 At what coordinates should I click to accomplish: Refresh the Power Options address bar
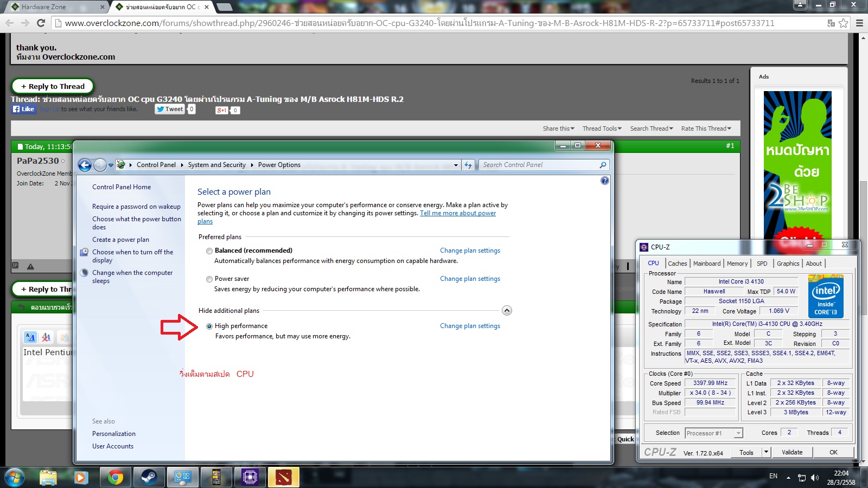click(x=468, y=165)
